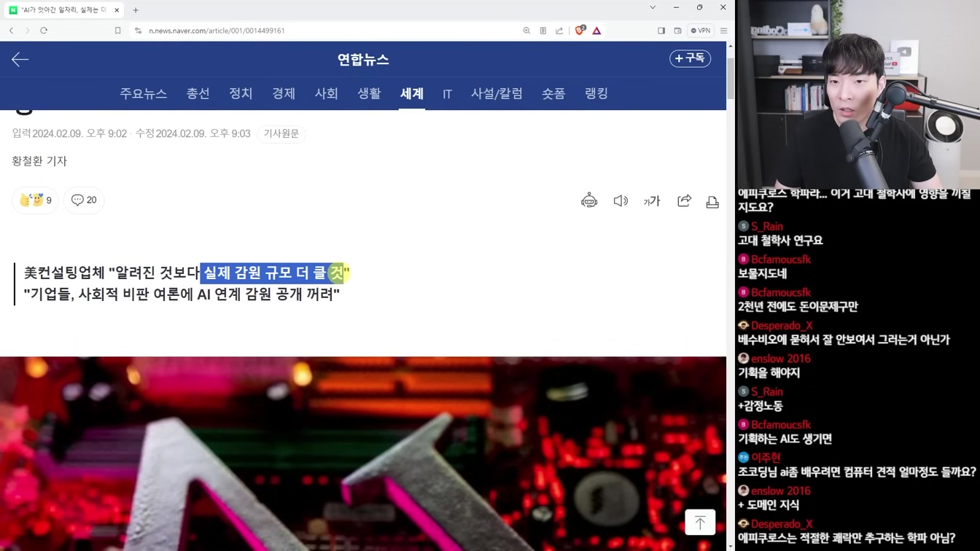Screen dimensions: 980x551
Task: Click the page vertical scrollbar thumb
Action: click(731, 78)
